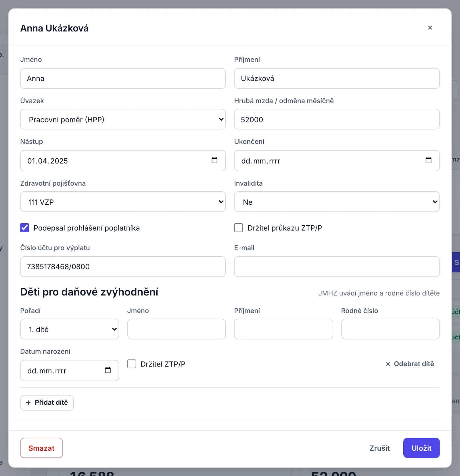Tick the child's Držitel ZTP/P checkbox
Screen dimensions: 460x476
click(132, 364)
